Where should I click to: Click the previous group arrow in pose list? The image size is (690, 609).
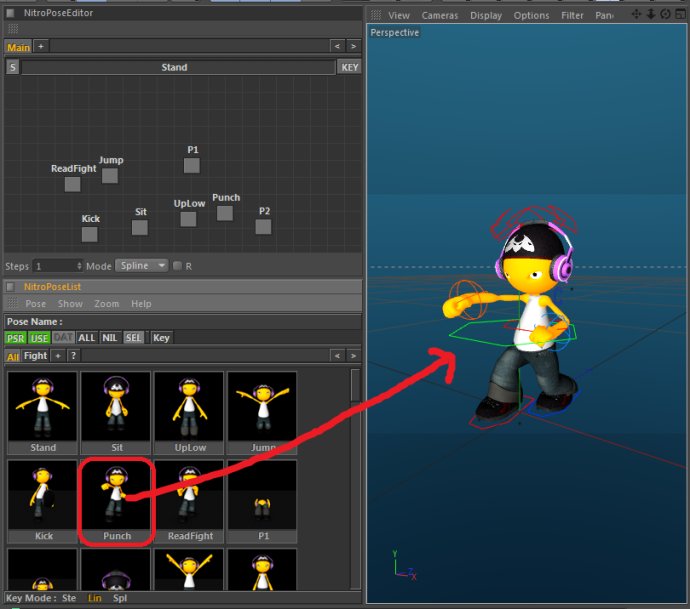point(337,356)
